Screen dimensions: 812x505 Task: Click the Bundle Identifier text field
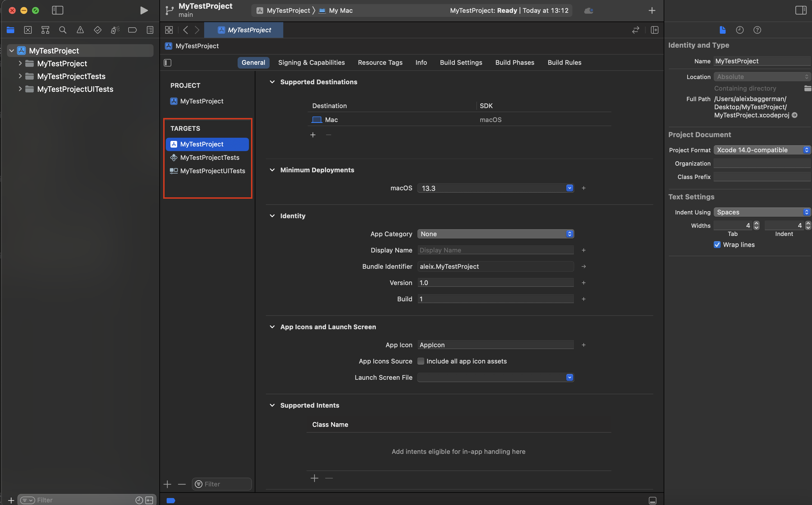(x=495, y=266)
